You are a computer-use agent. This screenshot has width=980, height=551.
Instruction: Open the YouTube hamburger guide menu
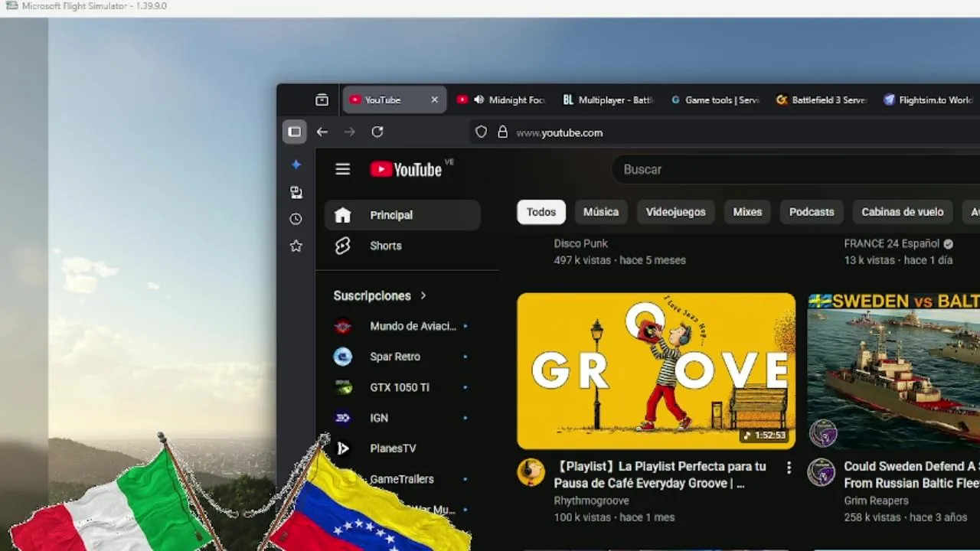pyautogui.click(x=342, y=169)
